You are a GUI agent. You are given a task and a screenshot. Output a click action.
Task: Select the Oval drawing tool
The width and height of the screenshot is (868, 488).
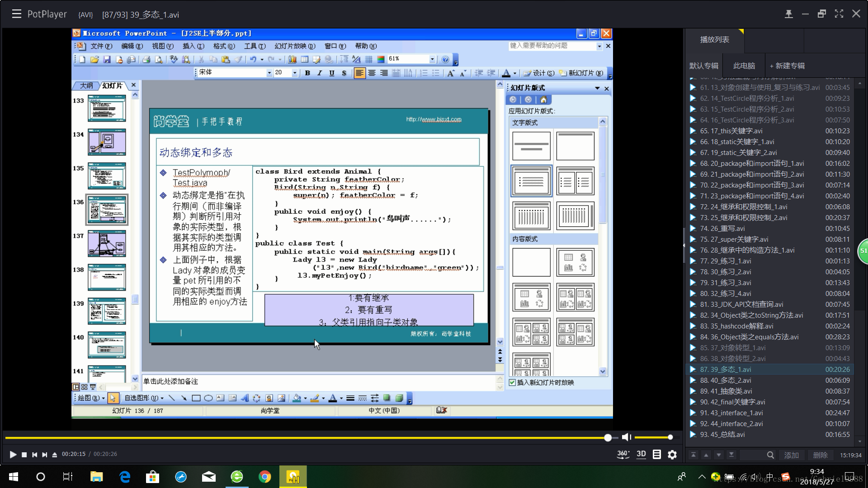point(208,398)
